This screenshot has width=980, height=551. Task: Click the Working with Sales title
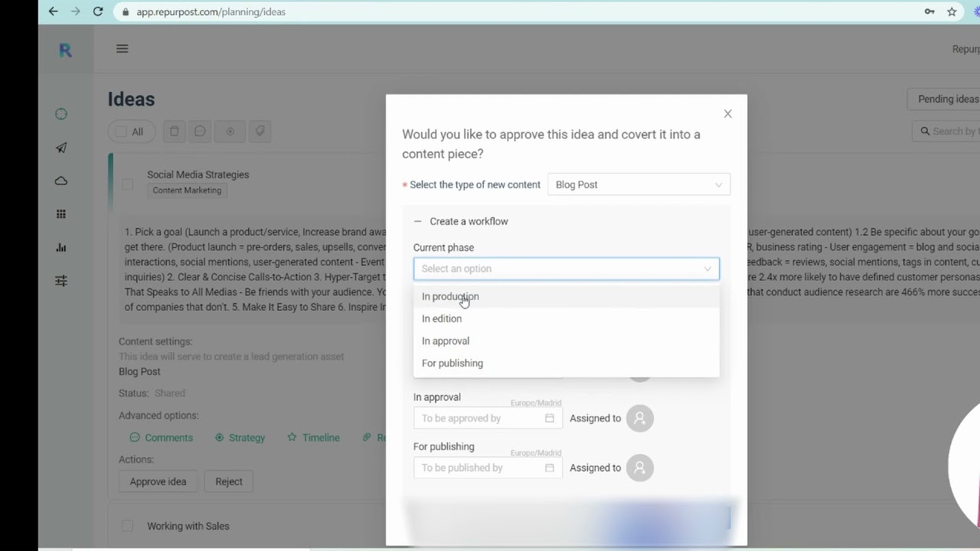[188, 526]
